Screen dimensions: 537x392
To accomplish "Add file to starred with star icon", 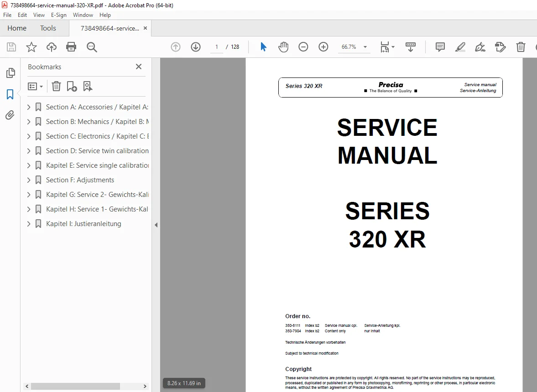I will coord(31,47).
